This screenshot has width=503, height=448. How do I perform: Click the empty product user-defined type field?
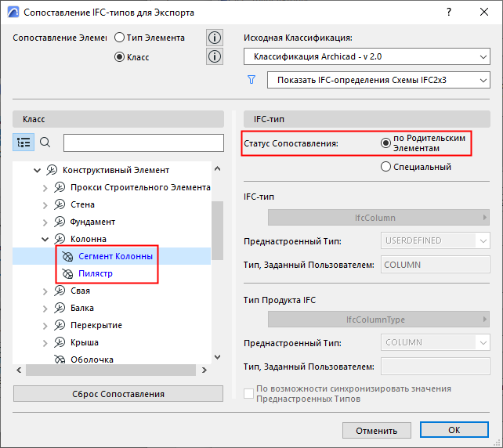(436, 367)
